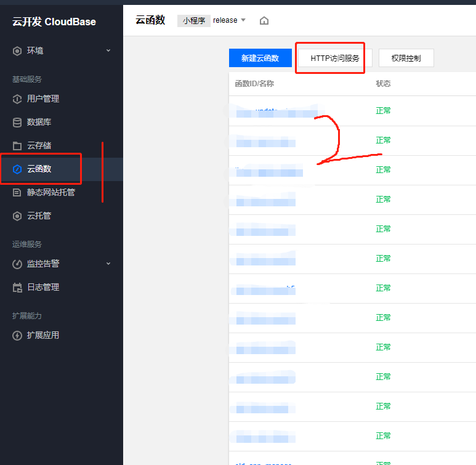Click the 用户管理 shield icon
This screenshot has height=465, width=476.
point(17,99)
